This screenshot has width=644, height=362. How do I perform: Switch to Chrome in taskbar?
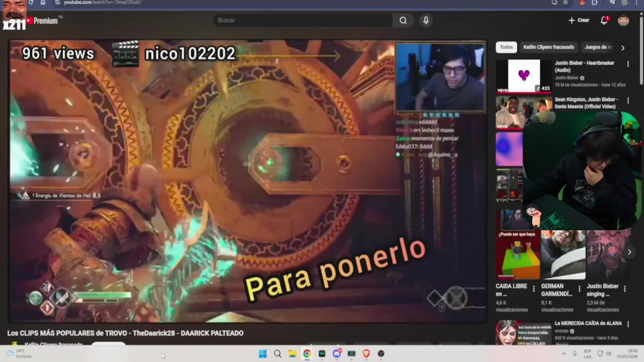[x=306, y=354]
